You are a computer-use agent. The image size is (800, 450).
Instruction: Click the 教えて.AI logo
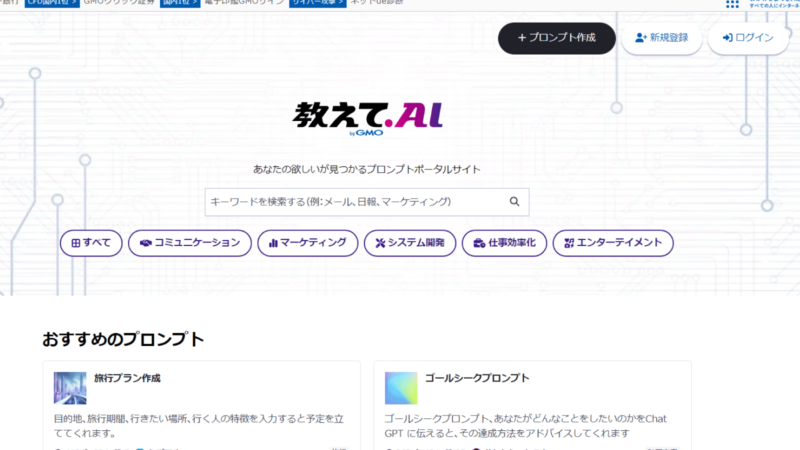(x=367, y=118)
